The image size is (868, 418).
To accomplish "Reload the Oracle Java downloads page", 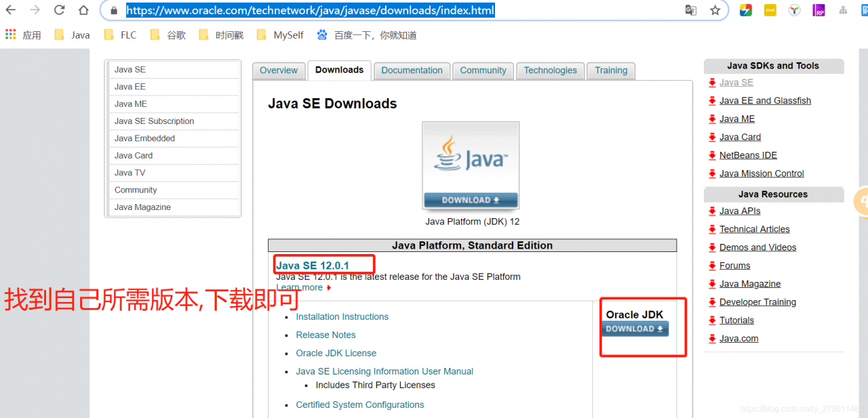I will click(x=59, y=10).
